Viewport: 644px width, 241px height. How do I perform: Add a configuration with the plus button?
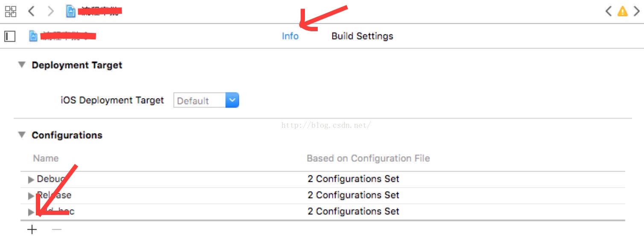click(32, 229)
